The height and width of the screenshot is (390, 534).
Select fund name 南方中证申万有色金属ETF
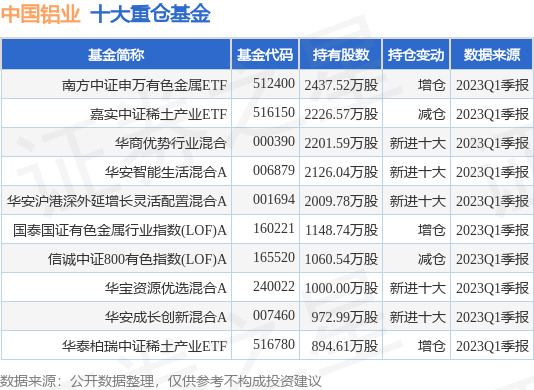click(144, 85)
